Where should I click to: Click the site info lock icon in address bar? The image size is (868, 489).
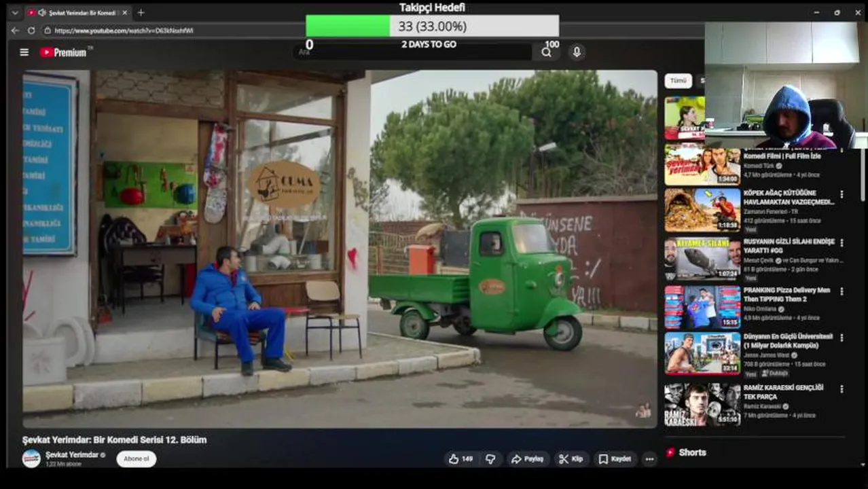coord(48,31)
